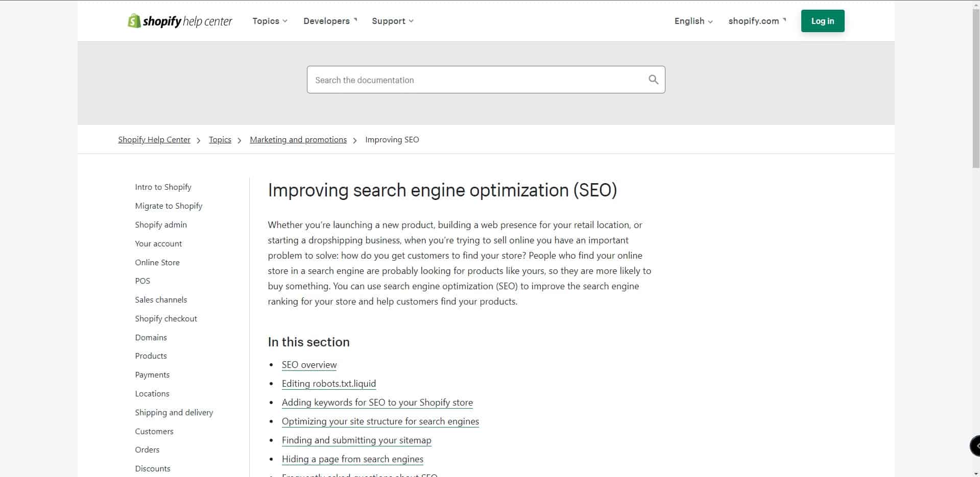Open Customers sidebar topic
The image size is (980, 477).
[154, 432]
